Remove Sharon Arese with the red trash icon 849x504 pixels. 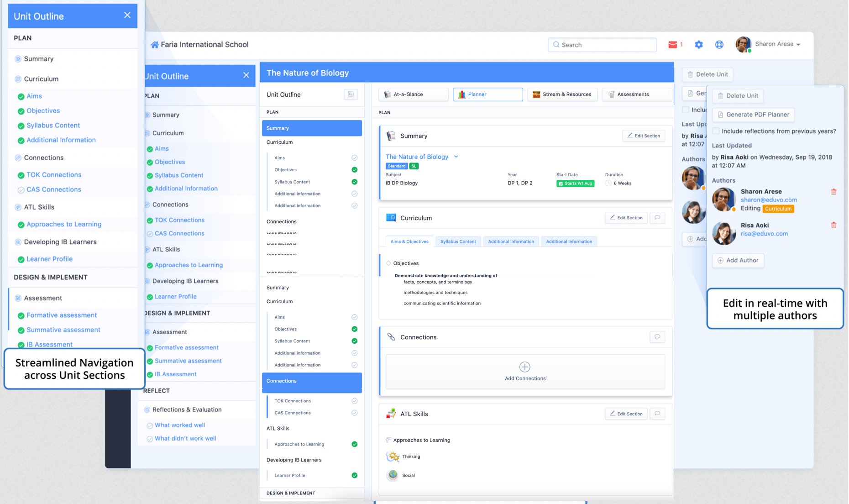tap(833, 192)
